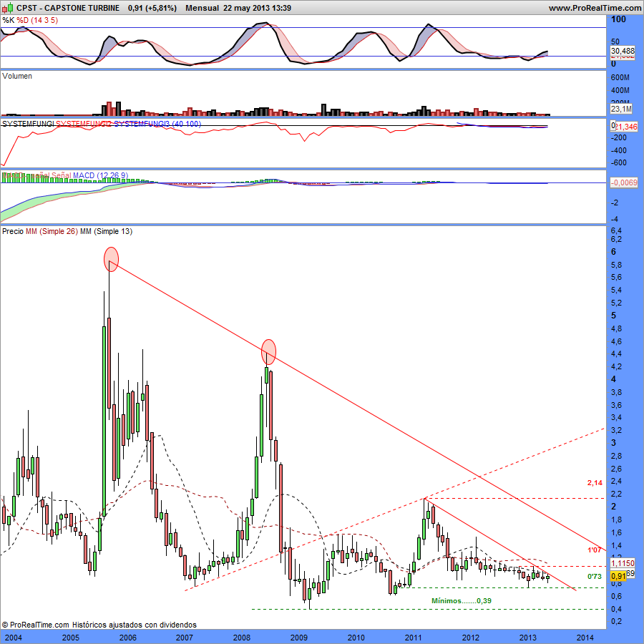Click the 'MM (Simple 13)' moving average label
This screenshot has width=644, height=644.
[x=107, y=231]
